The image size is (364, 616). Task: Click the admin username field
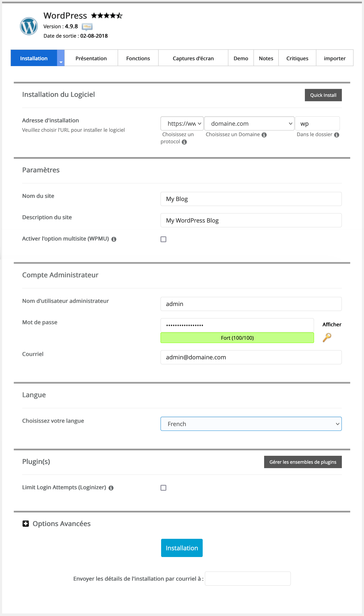point(251,304)
